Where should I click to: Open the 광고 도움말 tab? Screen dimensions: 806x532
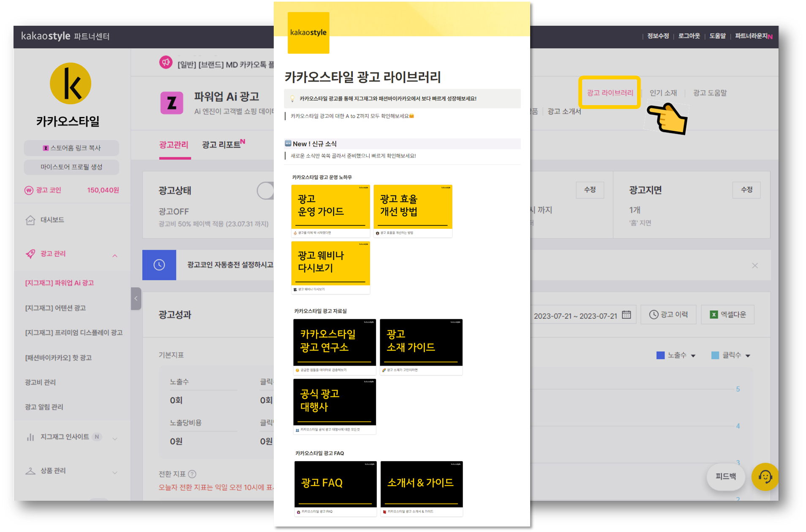pyautogui.click(x=710, y=93)
